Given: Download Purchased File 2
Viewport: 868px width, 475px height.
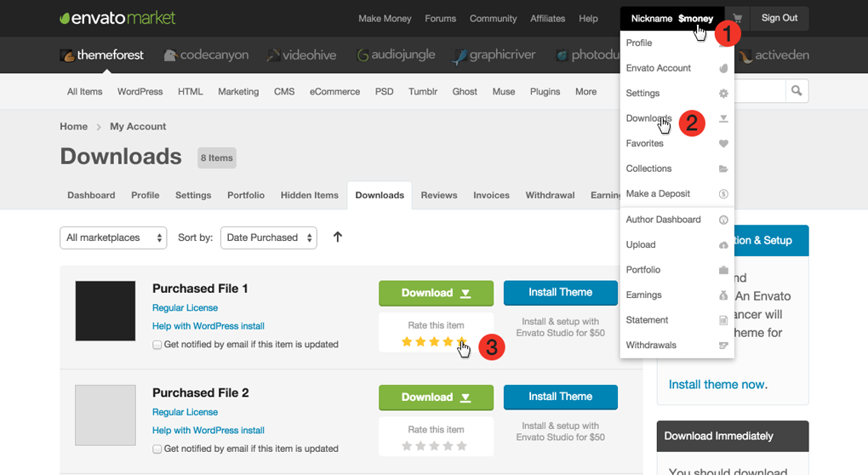Looking at the screenshot, I should pyautogui.click(x=436, y=398).
